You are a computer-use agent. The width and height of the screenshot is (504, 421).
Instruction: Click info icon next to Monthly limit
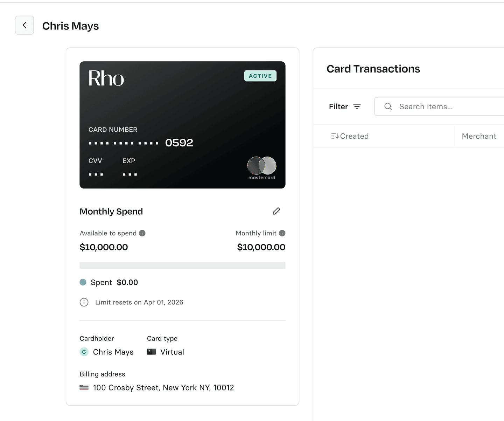pyautogui.click(x=282, y=233)
